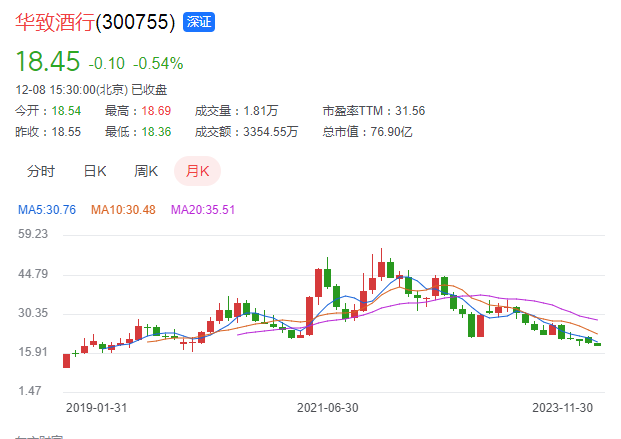Viewport: 621px width, 439px height.
Task: Click the timestamp 12-08 15:30:00(北京) 已收盘
Action: click(x=91, y=90)
